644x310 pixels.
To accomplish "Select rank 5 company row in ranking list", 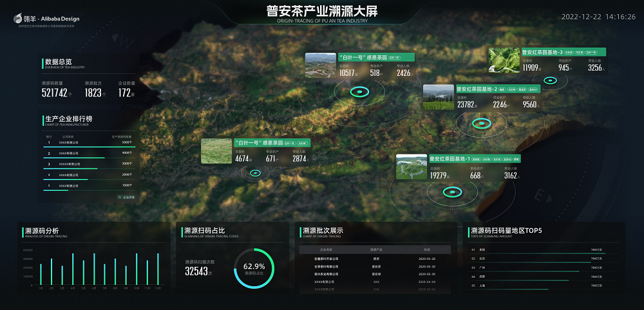I will pos(88,186).
